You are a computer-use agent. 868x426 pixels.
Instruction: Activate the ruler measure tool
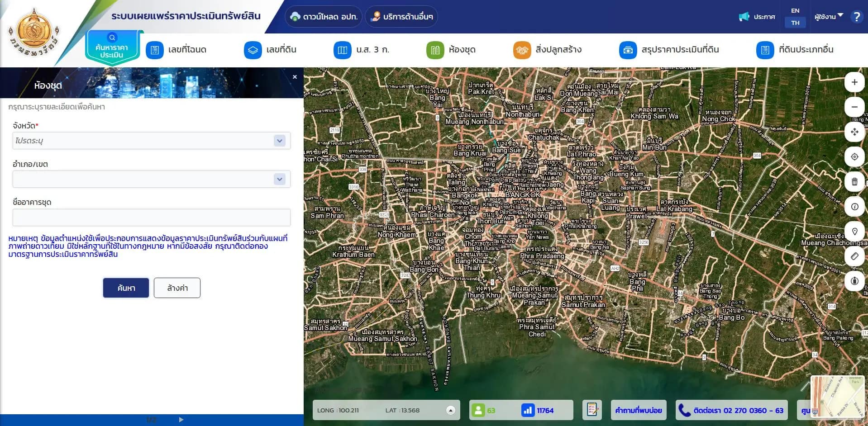pyautogui.click(x=854, y=256)
